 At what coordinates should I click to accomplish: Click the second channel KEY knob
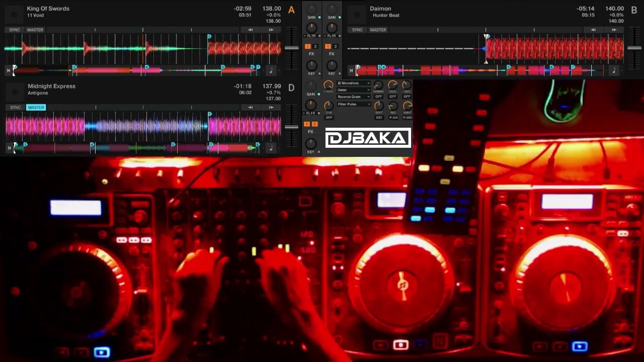tap(332, 65)
